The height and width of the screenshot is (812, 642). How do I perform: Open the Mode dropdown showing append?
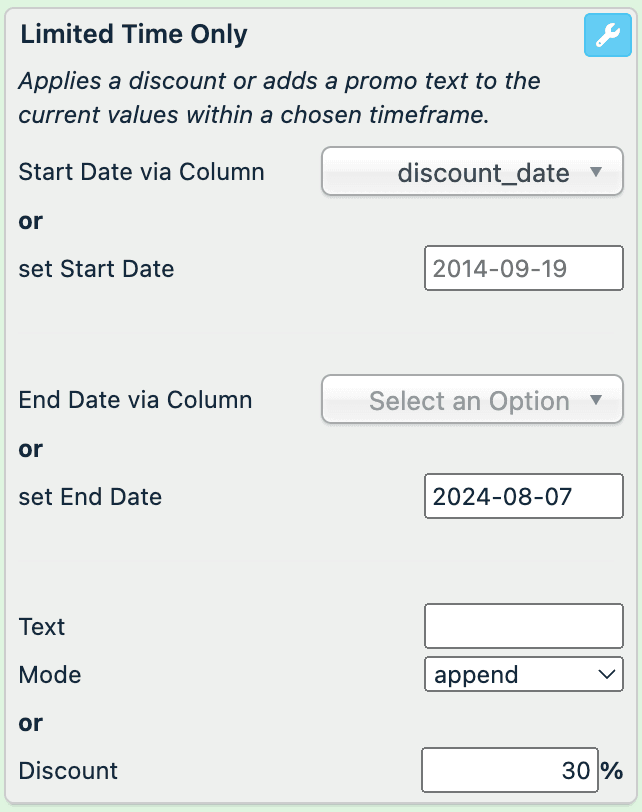pyautogui.click(x=523, y=675)
